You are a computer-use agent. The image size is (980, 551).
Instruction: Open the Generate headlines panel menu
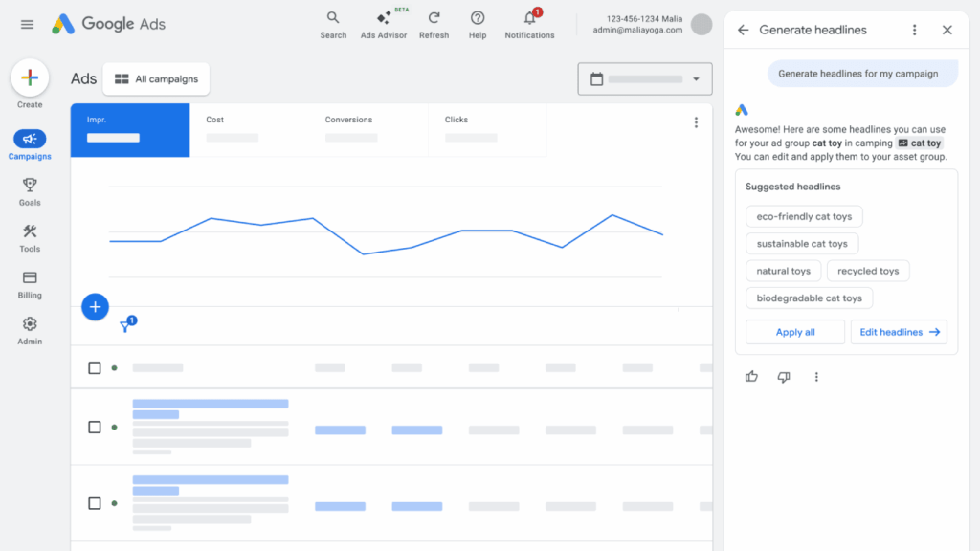(x=916, y=30)
